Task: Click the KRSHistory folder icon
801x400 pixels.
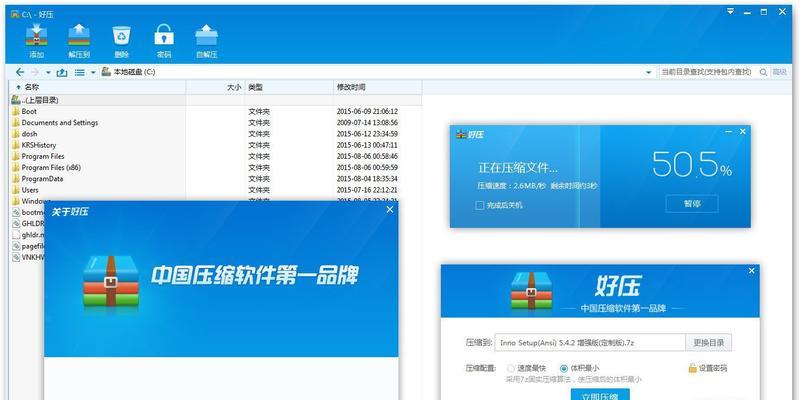Action: pos(15,145)
